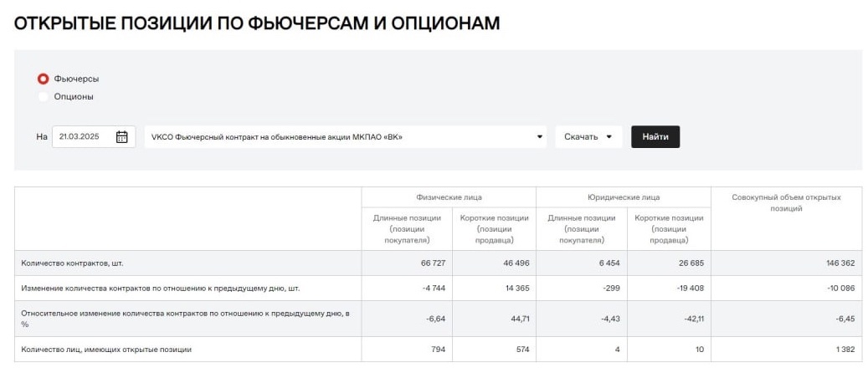The image size is (868, 383).
Task: Click the Физические лица column header
Action: pyautogui.click(x=449, y=197)
